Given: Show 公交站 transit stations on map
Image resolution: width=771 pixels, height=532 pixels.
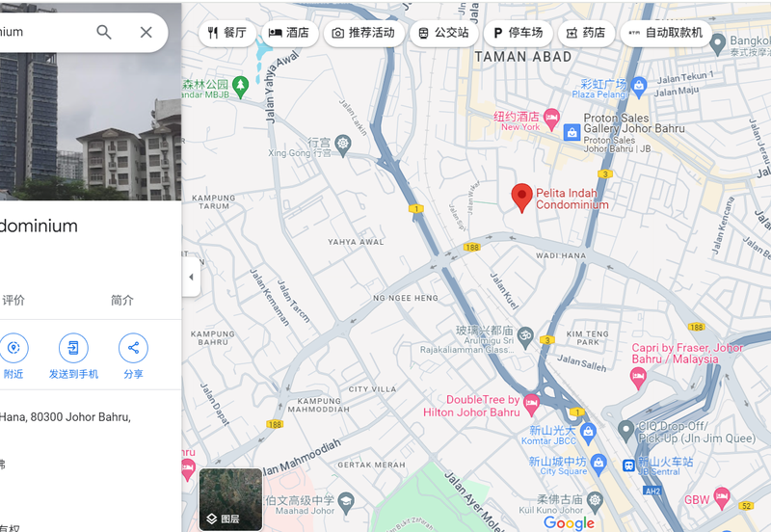Looking at the screenshot, I should pos(443,33).
